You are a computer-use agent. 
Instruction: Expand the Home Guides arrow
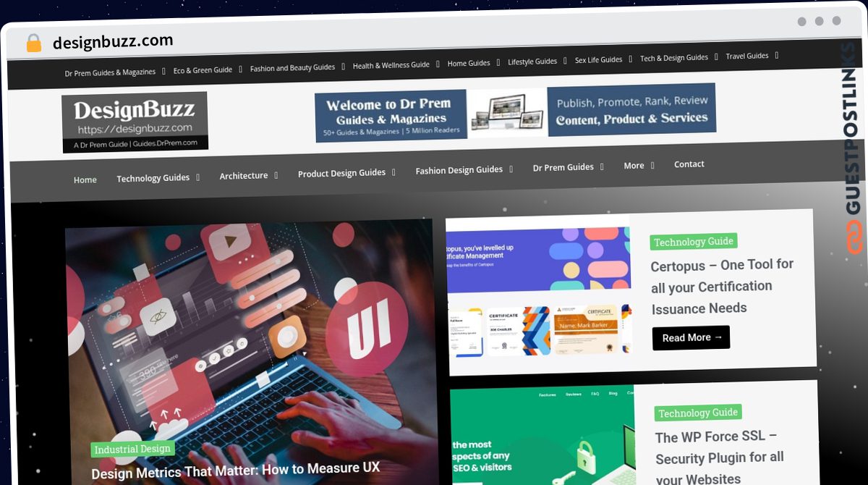[x=498, y=62]
